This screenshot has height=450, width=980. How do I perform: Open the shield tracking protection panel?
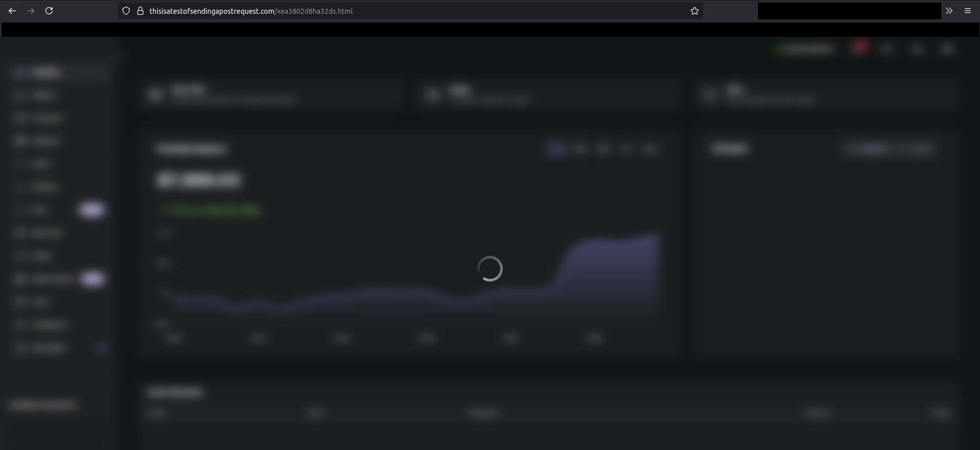126,11
